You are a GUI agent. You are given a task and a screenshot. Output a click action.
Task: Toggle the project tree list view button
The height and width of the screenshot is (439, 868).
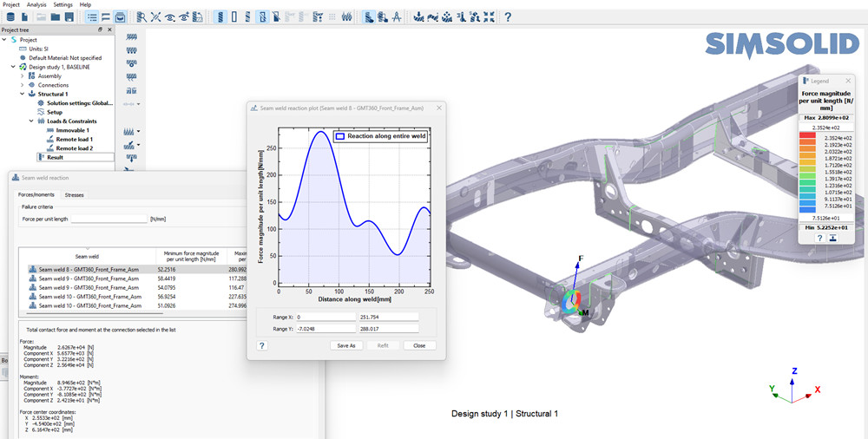pos(92,16)
